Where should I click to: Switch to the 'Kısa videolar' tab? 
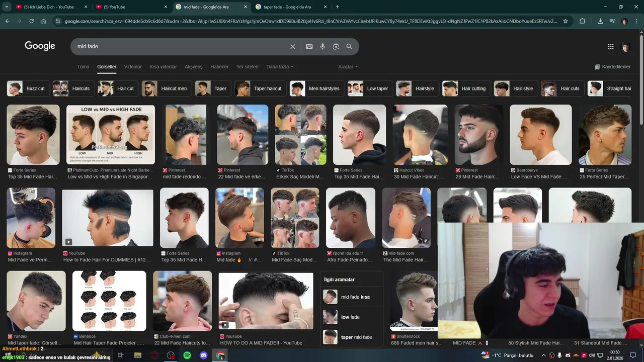click(163, 67)
